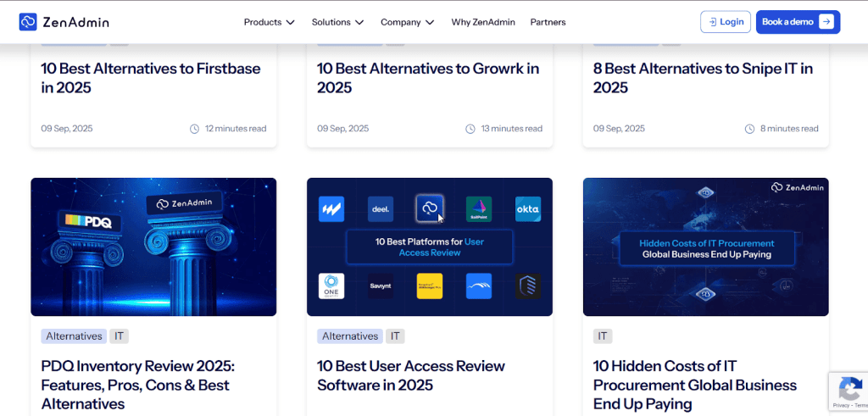
Task: Click the login icon inside Login button
Action: [x=712, y=22]
